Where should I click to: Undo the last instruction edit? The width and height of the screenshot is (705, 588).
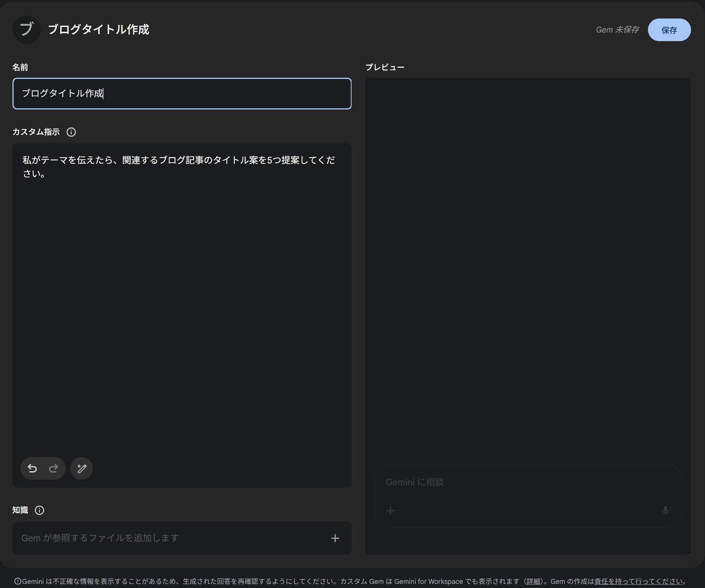[x=32, y=468]
